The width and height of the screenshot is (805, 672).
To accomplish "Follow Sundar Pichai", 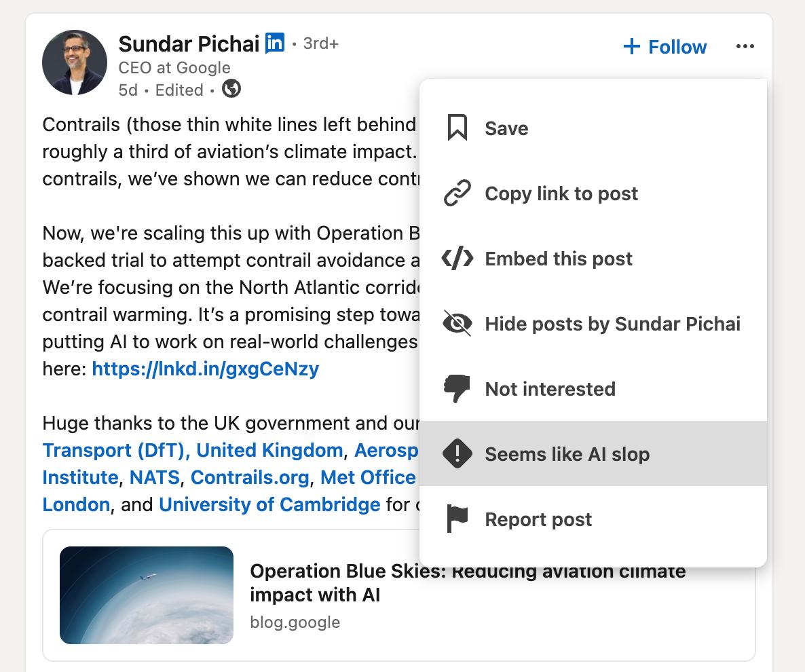I will point(665,47).
